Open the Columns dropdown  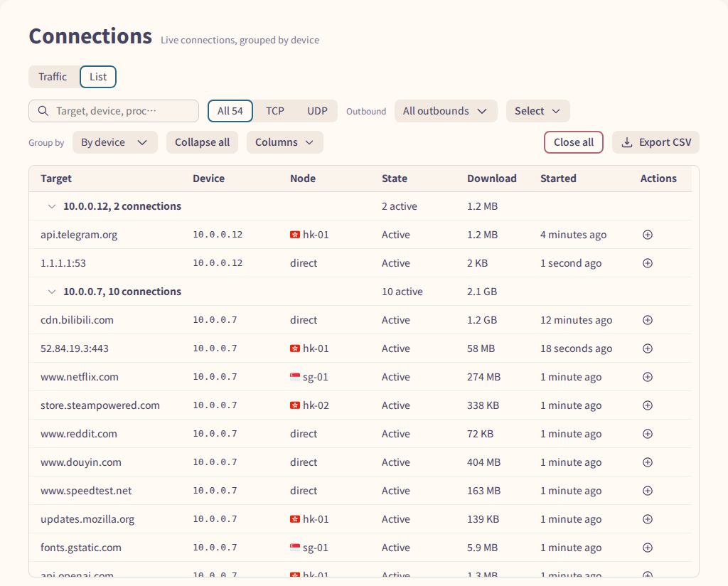[284, 142]
